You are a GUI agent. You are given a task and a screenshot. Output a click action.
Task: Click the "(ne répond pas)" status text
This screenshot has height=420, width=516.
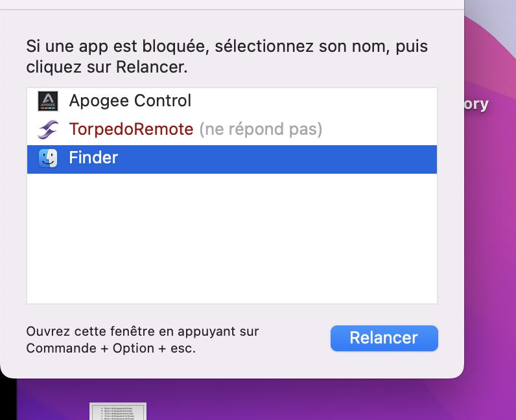coord(261,130)
